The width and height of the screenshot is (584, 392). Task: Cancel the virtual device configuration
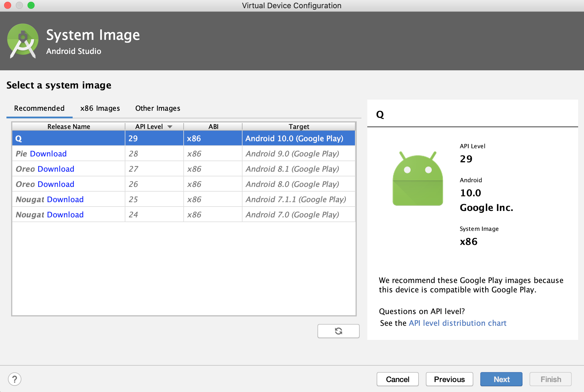397,379
